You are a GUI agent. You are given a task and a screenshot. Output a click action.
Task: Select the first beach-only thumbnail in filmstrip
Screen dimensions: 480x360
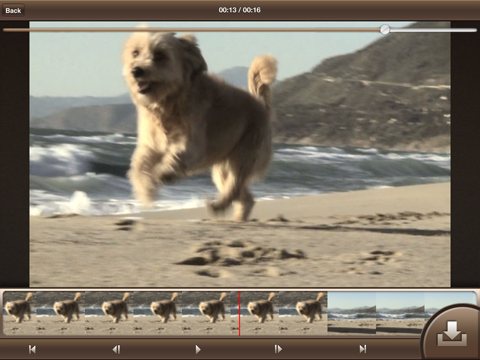(352, 313)
